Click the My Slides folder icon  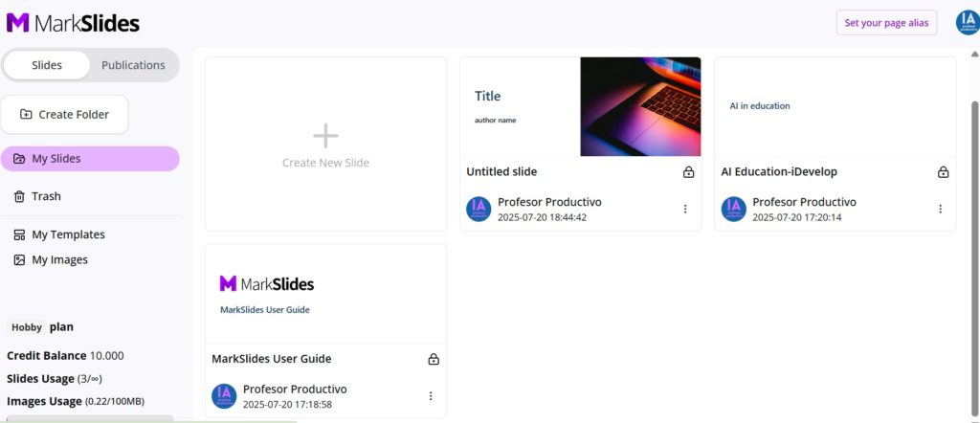(x=19, y=159)
